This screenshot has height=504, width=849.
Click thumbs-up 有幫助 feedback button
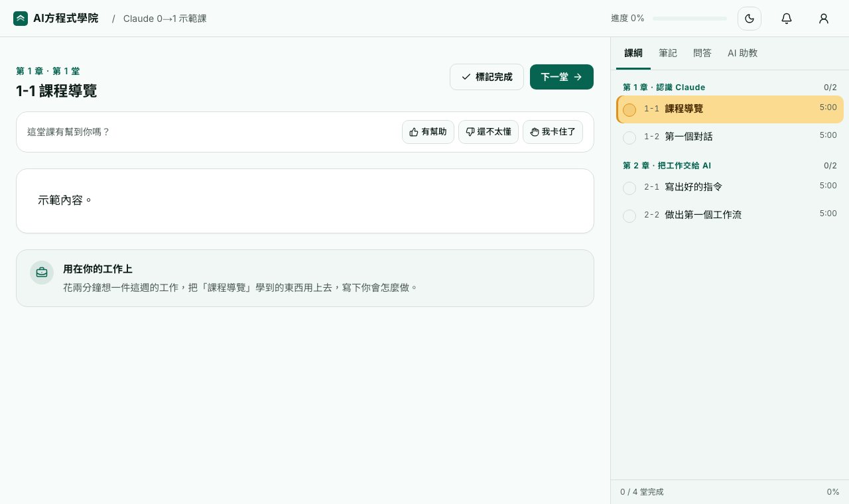tap(428, 132)
